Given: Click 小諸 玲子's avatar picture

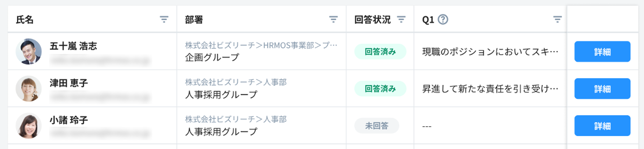Looking at the screenshot, I should tap(29, 126).
